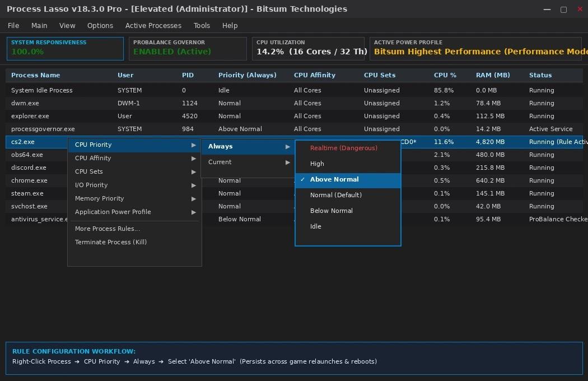Select Application Power Profile menu entry
This screenshot has height=381, width=588.
click(134, 212)
